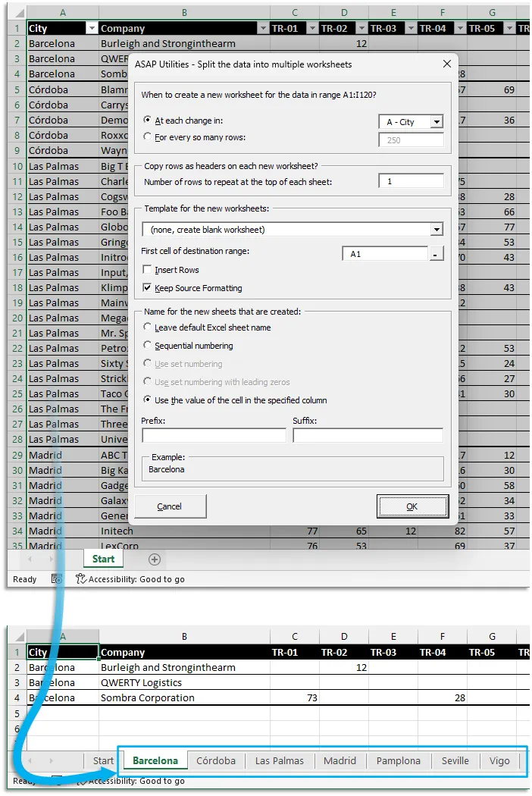
Task: Switch to the Vigo sheet tab
Action: point(499,760)
